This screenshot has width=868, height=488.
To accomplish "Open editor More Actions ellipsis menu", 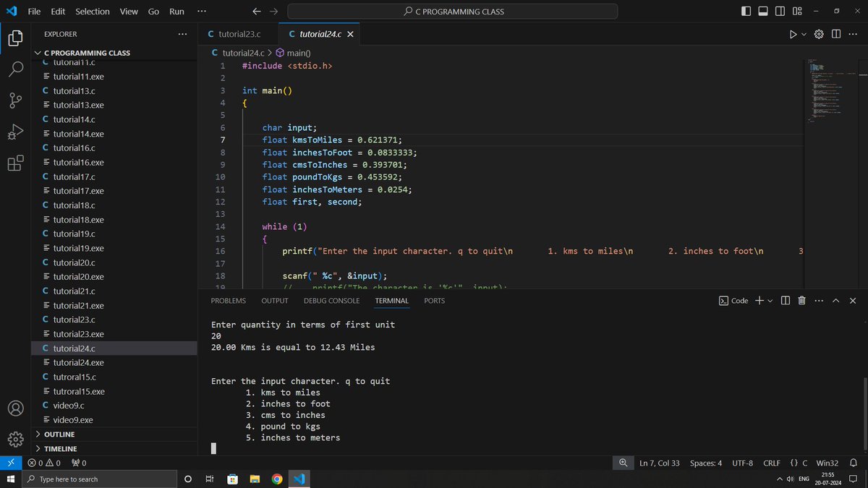I will pos(851,34).
